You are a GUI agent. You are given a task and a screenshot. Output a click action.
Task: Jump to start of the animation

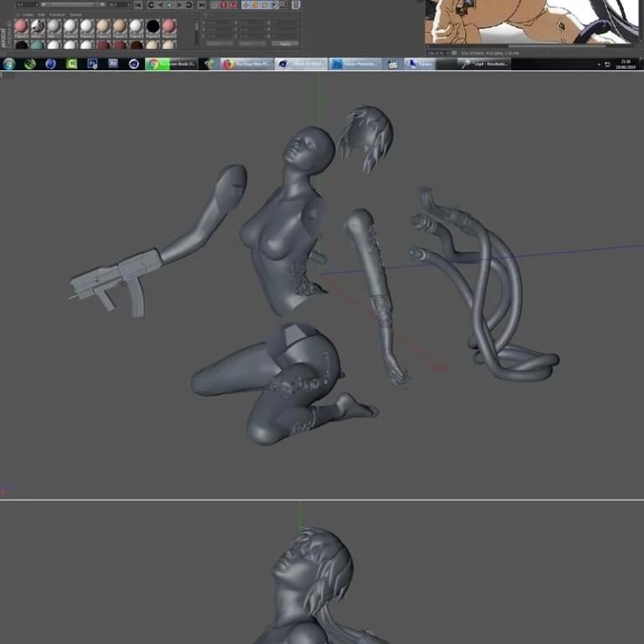(x=138, y=5)
